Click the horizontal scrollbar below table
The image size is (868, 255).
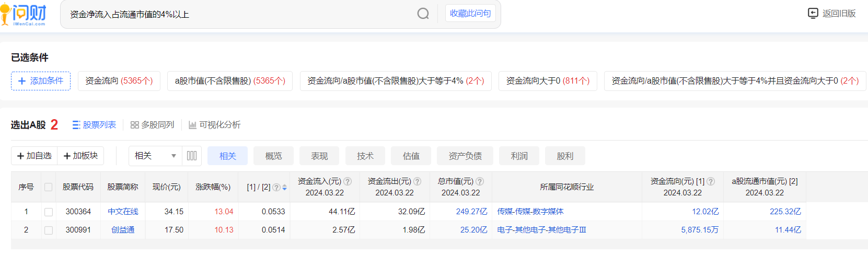coord(439,245)
